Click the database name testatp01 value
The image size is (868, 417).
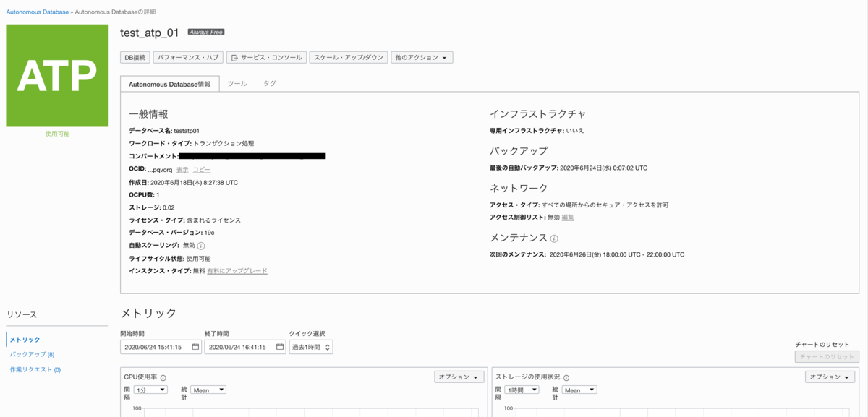pos(187,131)
